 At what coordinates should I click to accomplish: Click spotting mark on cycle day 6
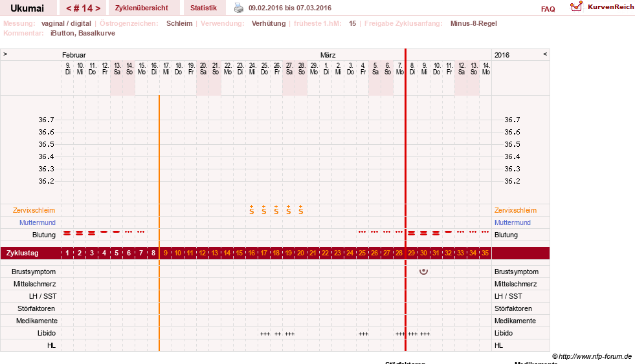(128, 231)
